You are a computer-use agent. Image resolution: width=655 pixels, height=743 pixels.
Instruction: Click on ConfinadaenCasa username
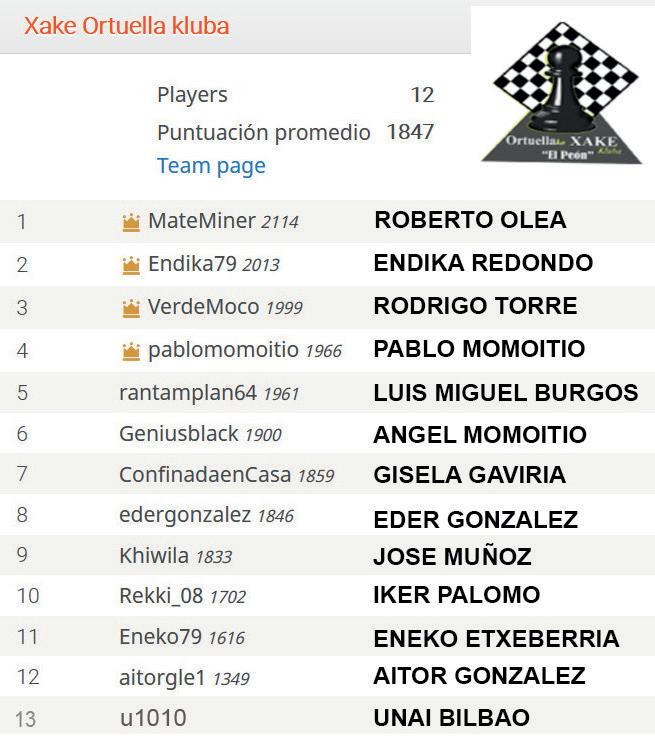(x=205, y=475)
